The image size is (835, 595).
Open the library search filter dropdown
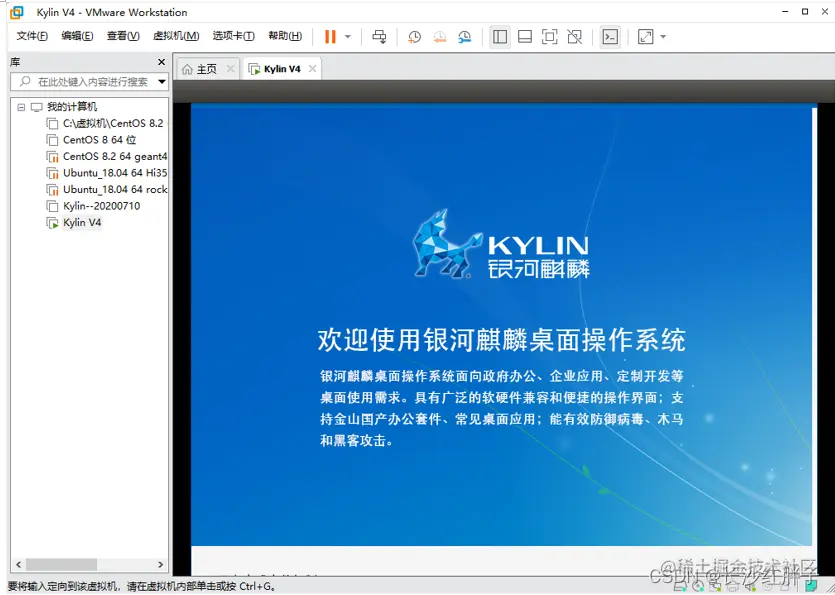coord(162,81)
